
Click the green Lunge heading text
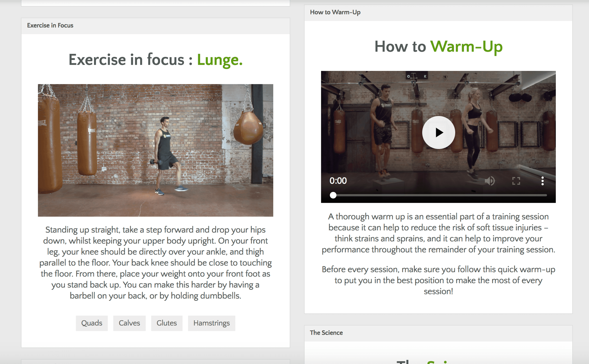tap(219, 60)
